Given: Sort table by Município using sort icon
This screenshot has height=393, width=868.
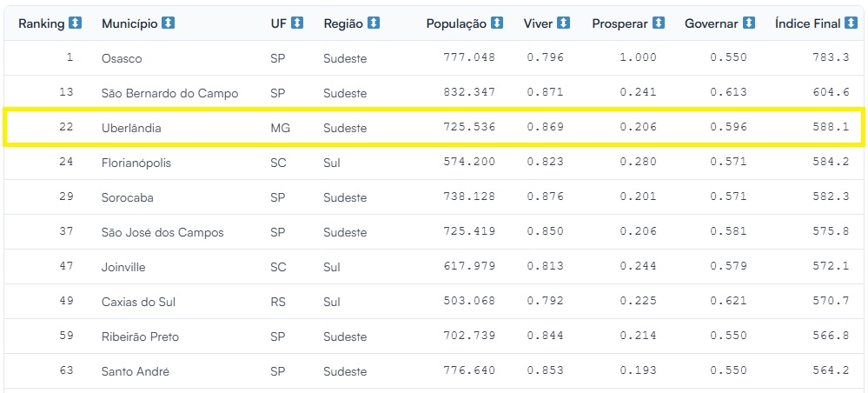Looking at the screenshot, I should 169,23.
